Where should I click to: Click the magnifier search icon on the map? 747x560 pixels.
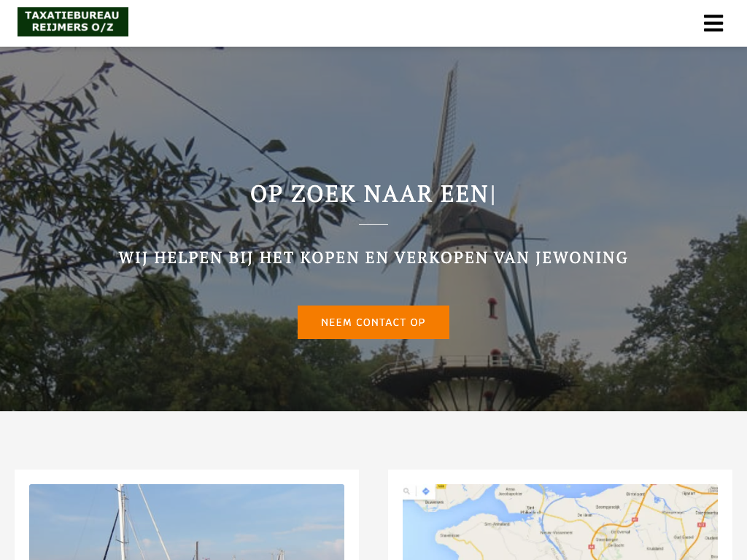[x=406, y=491]
